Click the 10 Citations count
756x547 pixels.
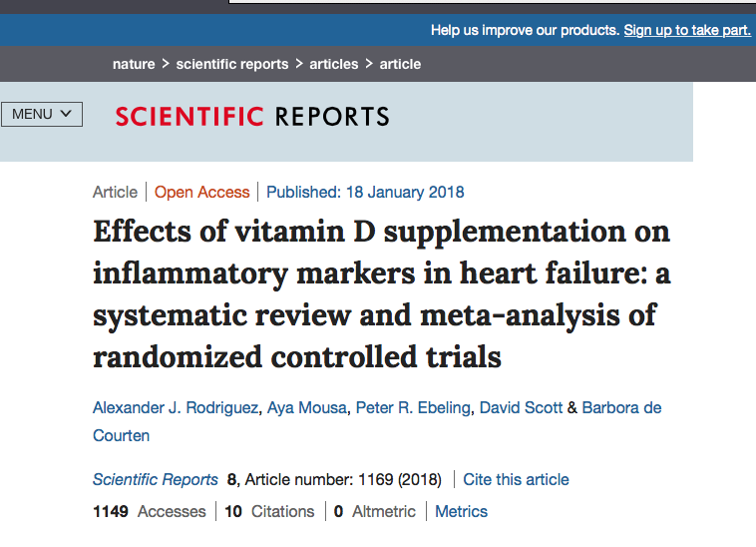coord(268,511)
